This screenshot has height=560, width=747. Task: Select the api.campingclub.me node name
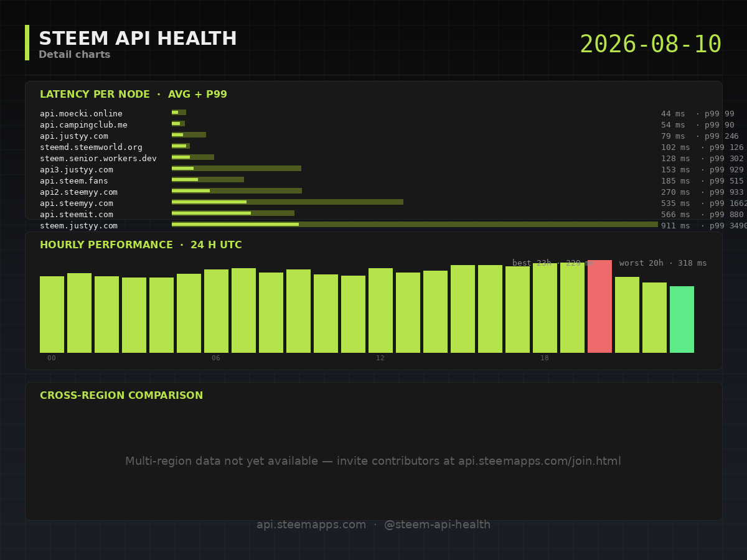point(83,125)
